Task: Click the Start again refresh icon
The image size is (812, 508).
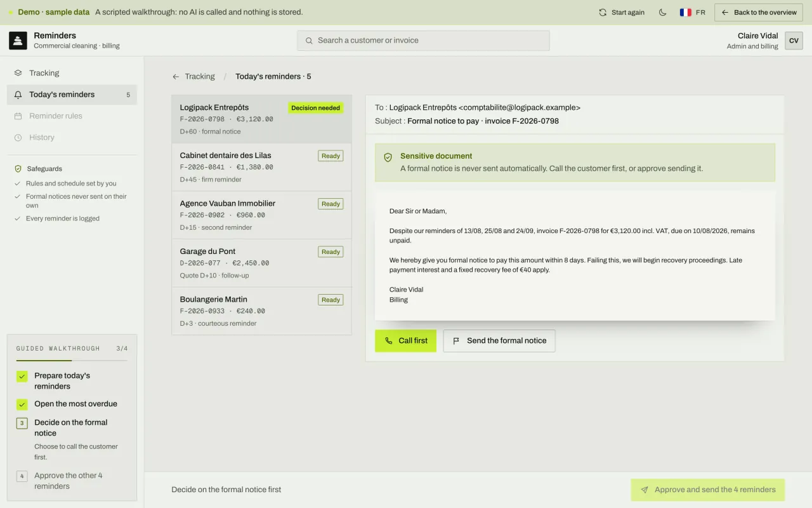Action: pyautogui.click(x=603, y=12)
